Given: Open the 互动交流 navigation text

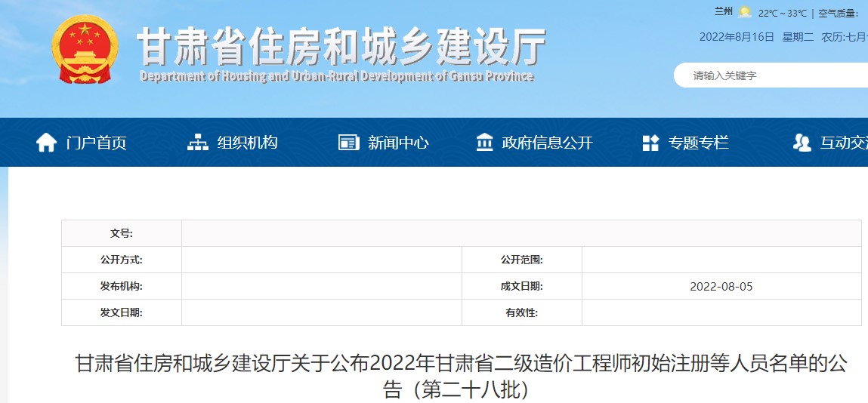Looking at the screenshot, I should pos(844,143).
